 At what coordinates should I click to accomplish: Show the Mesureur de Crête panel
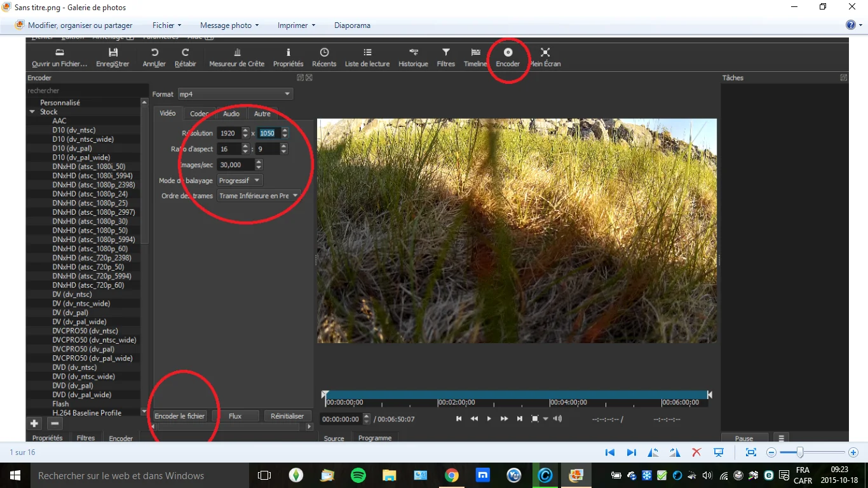coord(237,58)
